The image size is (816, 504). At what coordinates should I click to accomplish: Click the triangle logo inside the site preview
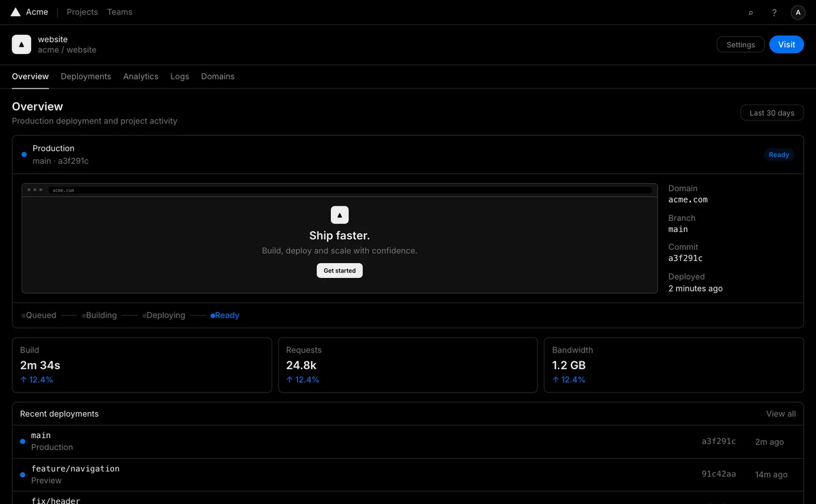[x=340, y=215]
